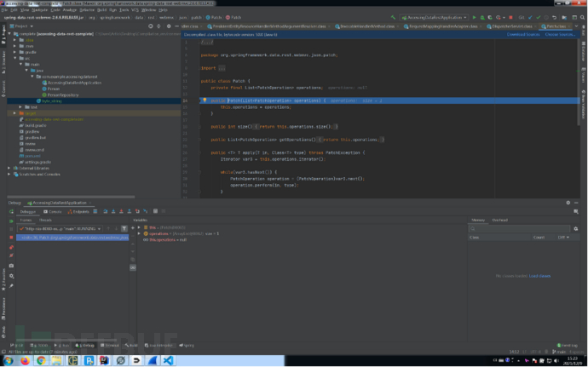Expand the External Libraries node

9,169
